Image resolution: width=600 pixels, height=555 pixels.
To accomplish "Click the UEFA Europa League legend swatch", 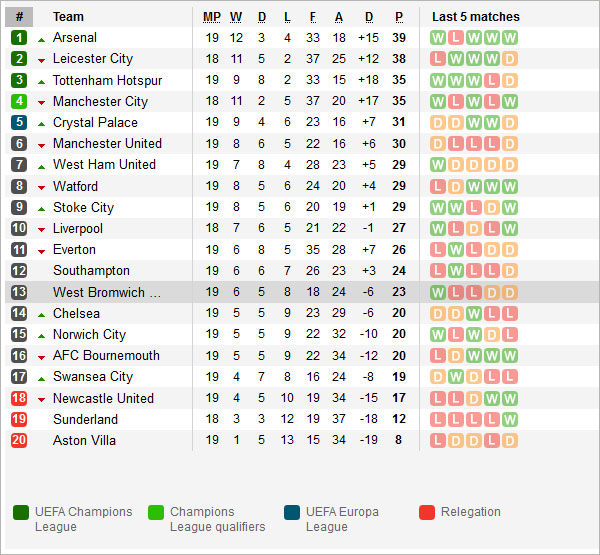I will (x=292, y=512).
